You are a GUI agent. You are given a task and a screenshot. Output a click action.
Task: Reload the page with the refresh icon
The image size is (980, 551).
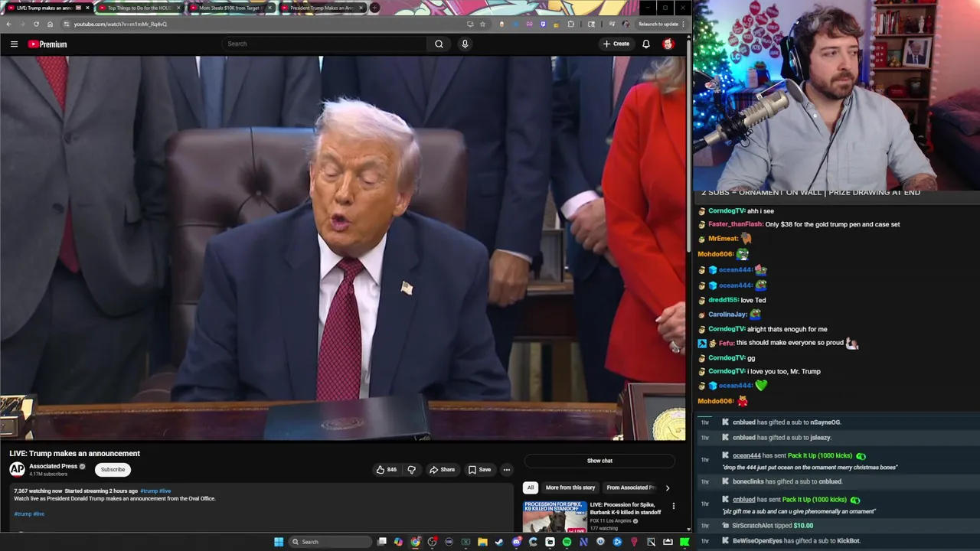pyautogui.click(x=36, y=24)
